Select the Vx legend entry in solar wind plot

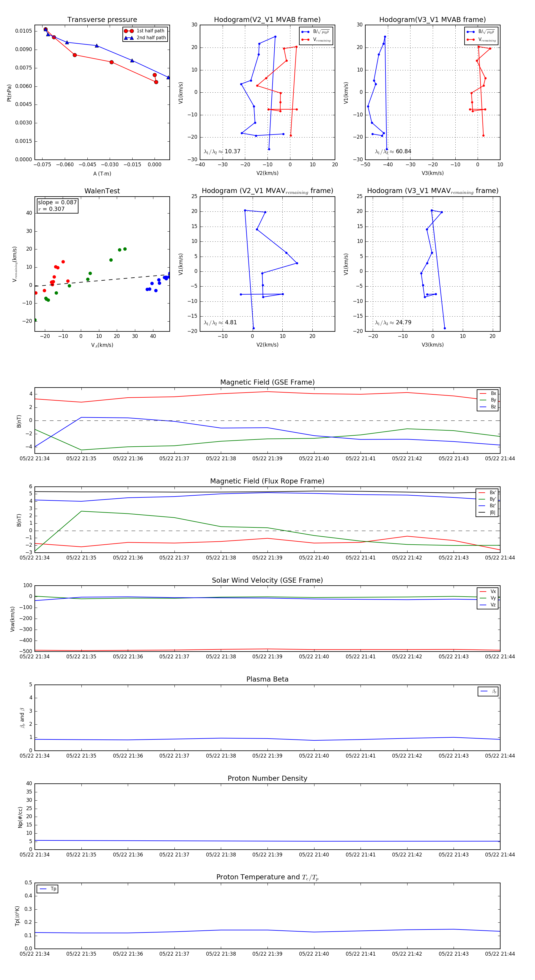tap(488, 591)
